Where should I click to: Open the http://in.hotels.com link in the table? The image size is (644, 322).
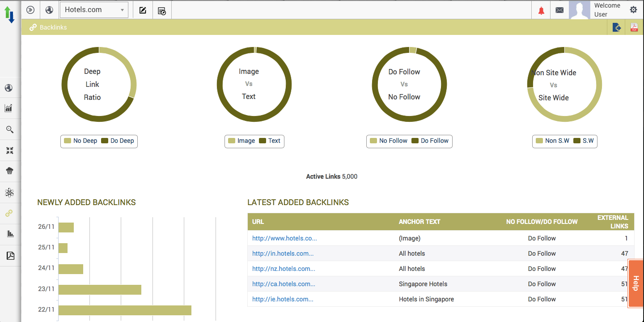pos(283,253)
